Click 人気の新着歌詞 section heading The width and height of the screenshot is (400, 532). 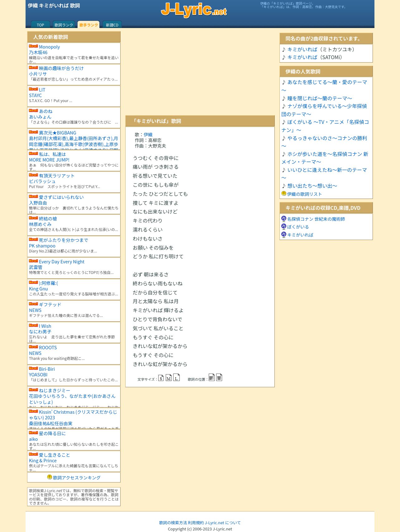[x=74, y=37]
